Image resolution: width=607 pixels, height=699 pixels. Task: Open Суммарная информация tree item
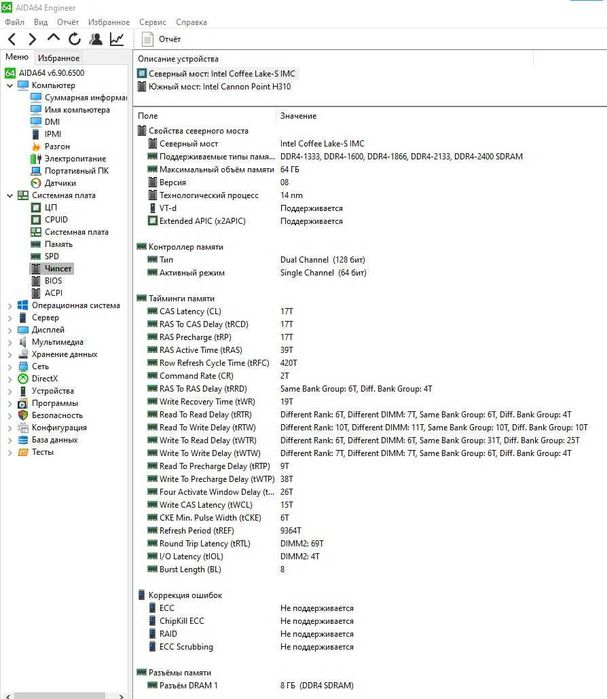[78, 97]
